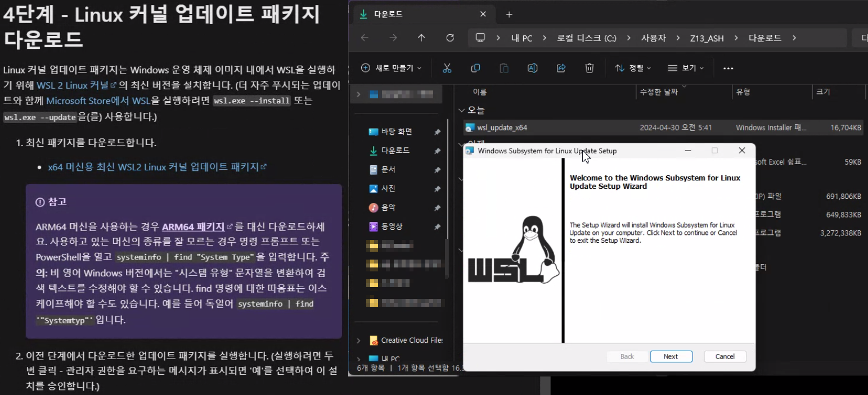Click the 3,272,338KB size cell
The height and width of the screenshot is (395, 868).
tap(840, 233)
